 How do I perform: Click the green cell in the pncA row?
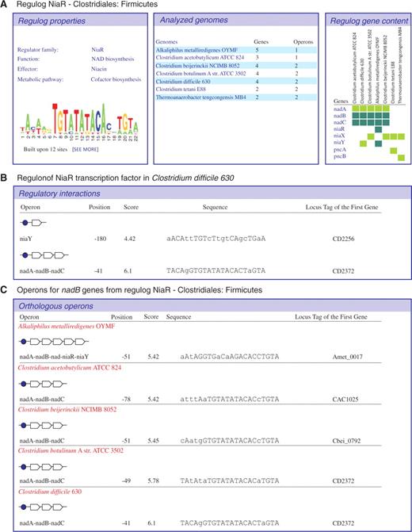[x=393, y=151]
